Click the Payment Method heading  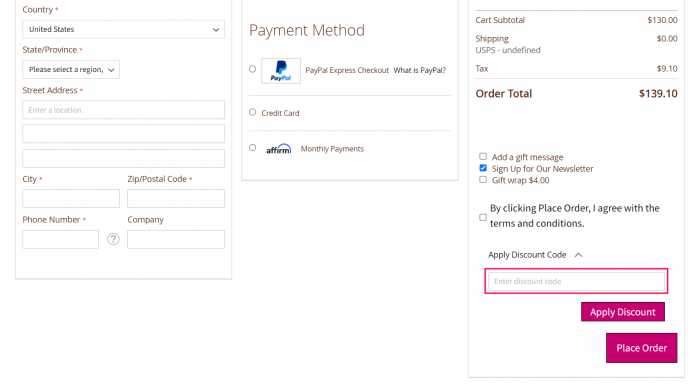click(x=307, y=30)
